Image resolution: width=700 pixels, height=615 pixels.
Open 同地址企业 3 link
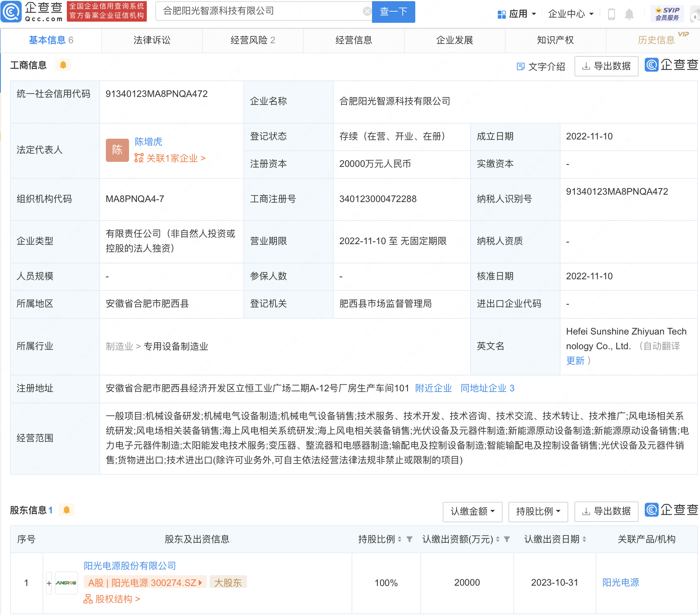pos(487,388)
